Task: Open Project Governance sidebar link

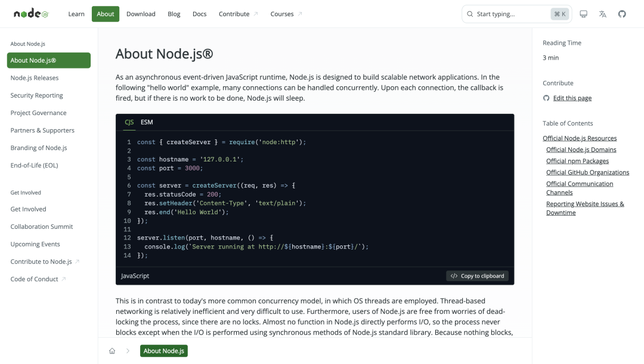Action: (38, 113)
